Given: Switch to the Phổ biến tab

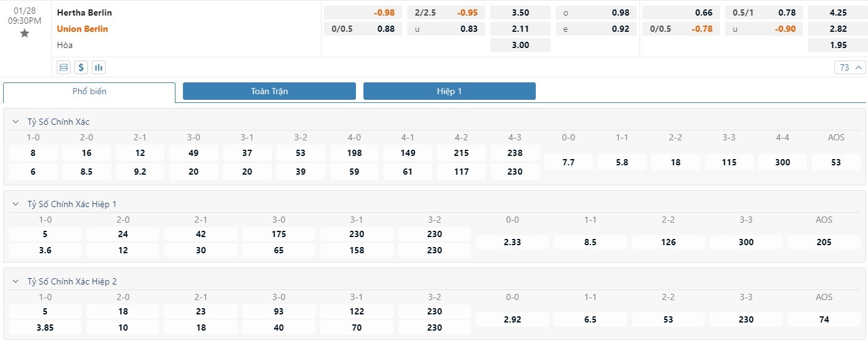Looking at the screenshot, I should [x=89, y=92].
